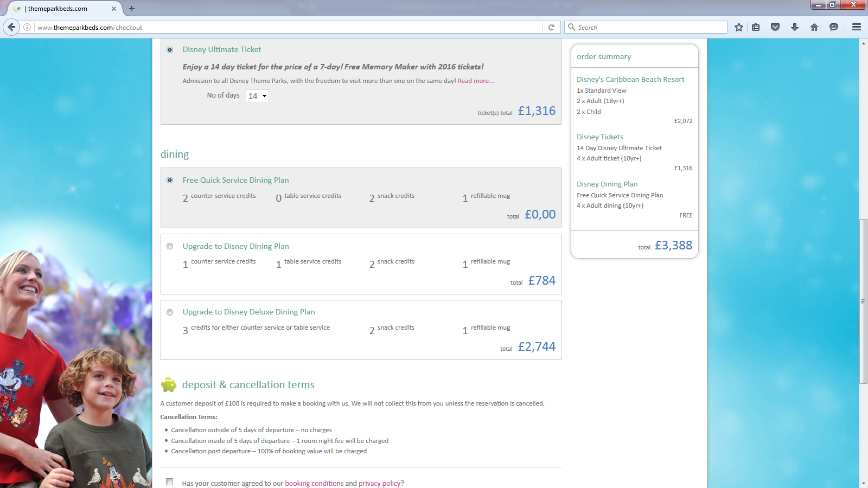Image resolution: width=868 pixels, height=488 pixels.
Task: Open a new browser tab
Action: click(x=132, y=9)
